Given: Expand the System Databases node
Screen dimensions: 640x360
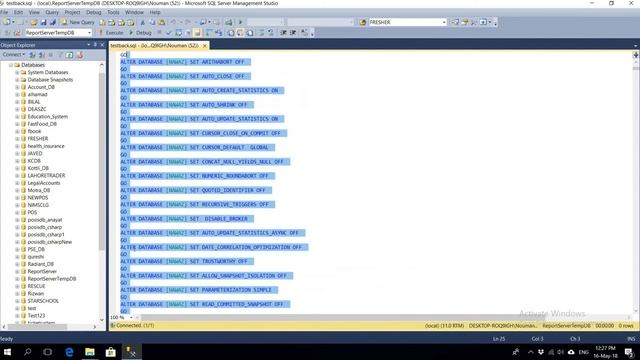Looking at the screenshot, I should 17,72.
